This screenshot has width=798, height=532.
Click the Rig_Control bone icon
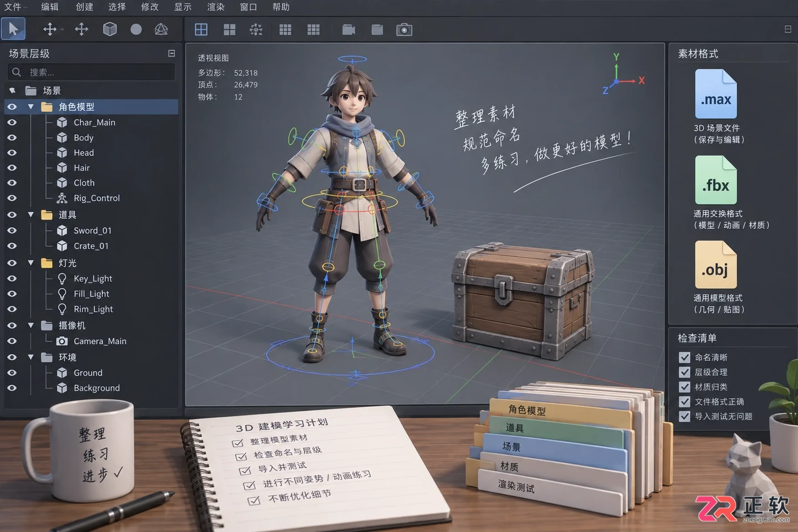click(x=62, y=198)
